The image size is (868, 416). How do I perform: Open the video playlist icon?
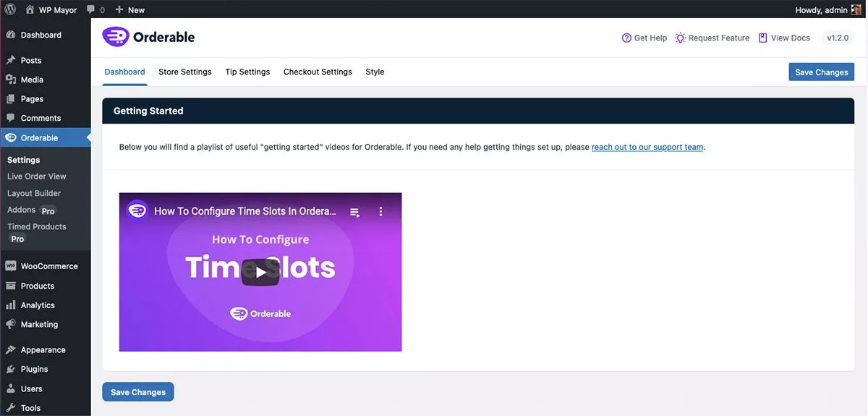pyautogui.click(x=354, y=212)
